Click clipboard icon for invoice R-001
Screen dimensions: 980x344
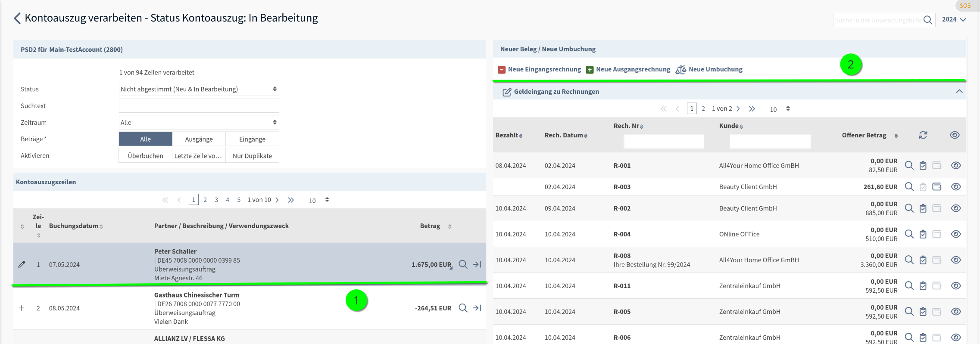923,165
